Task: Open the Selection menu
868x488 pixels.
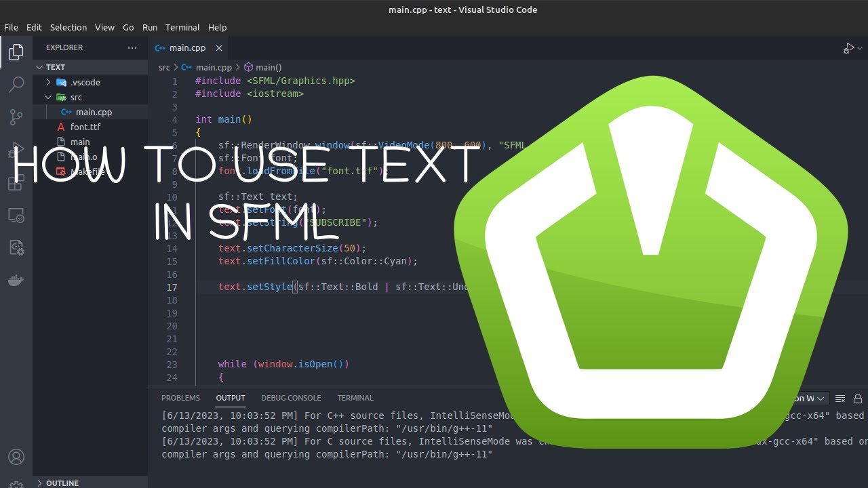Action: click(68, 27)
